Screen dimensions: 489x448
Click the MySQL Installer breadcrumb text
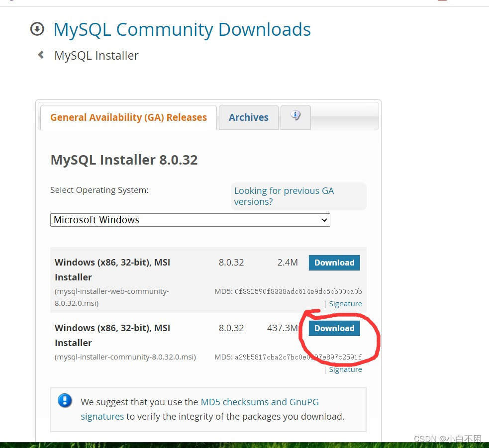97,56
